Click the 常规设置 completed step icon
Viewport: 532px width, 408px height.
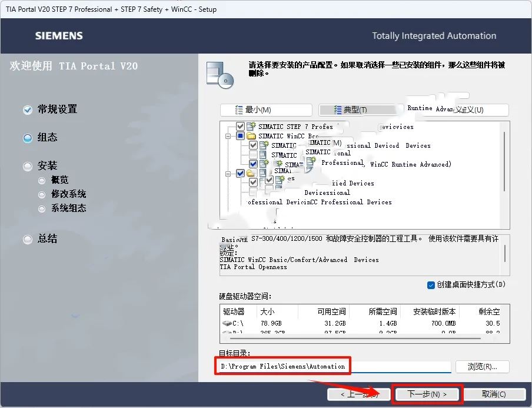pos(27,110)
